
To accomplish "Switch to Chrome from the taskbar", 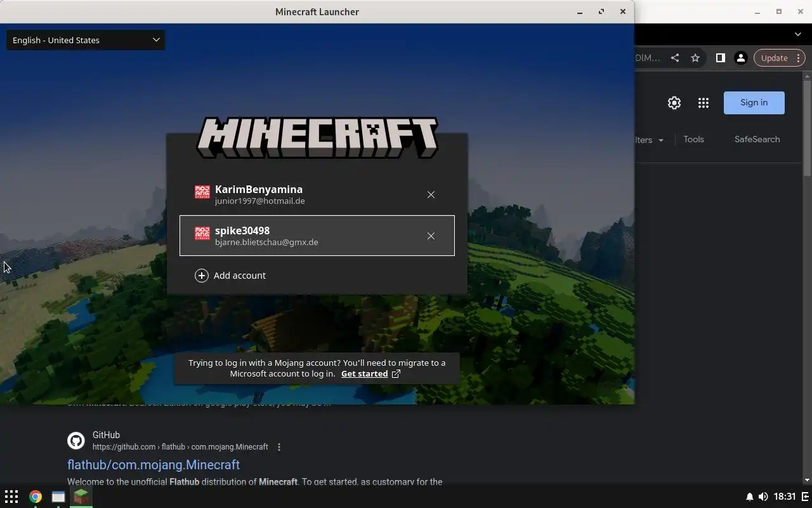I will 36,497.
